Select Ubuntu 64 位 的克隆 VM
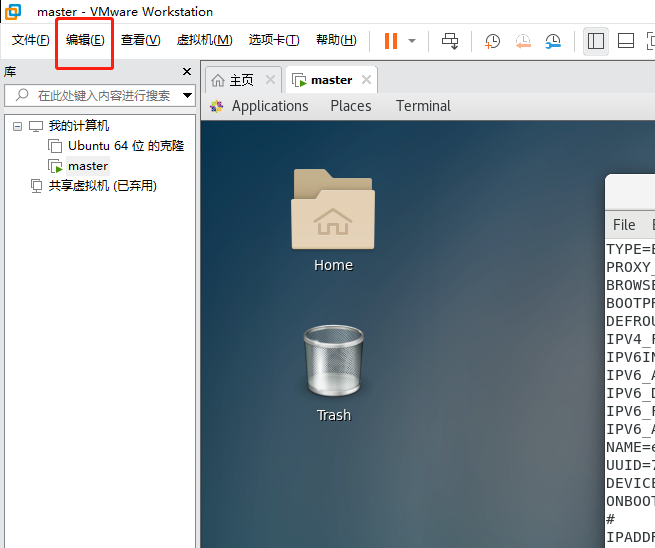 click(126, 146)
